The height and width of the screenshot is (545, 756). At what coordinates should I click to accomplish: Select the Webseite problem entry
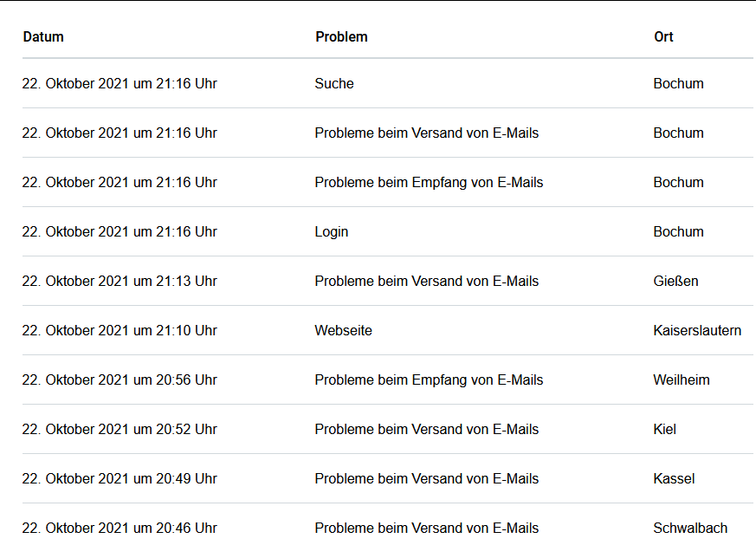(344, 331)
